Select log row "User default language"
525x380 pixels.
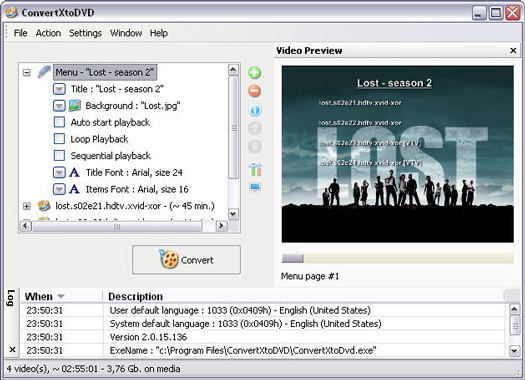click(263, 310)
